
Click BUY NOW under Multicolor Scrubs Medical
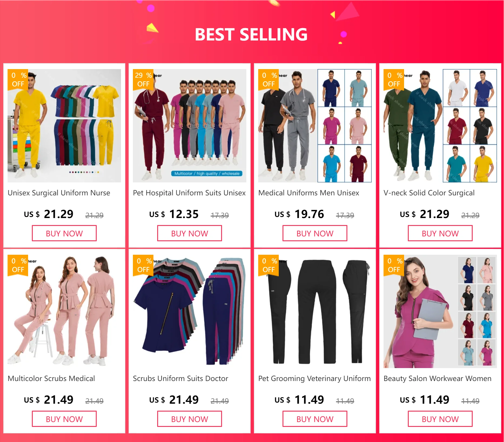[64, 419]
